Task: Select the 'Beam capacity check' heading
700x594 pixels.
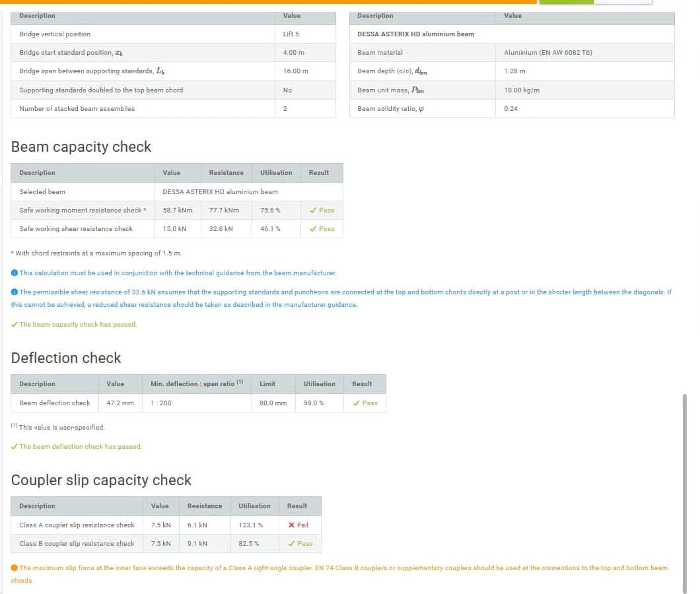Action: (x=81, y=147)
